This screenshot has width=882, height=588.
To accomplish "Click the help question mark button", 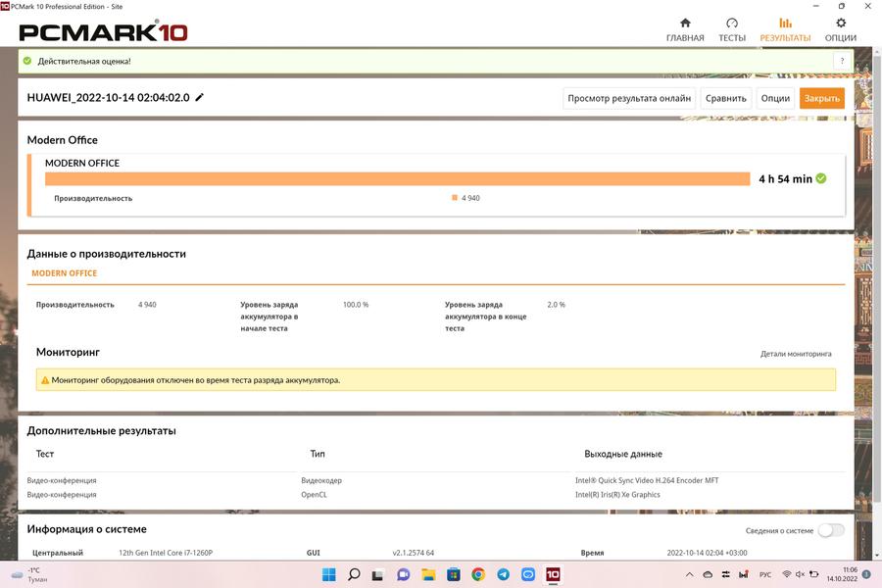I will pos(841,61).
